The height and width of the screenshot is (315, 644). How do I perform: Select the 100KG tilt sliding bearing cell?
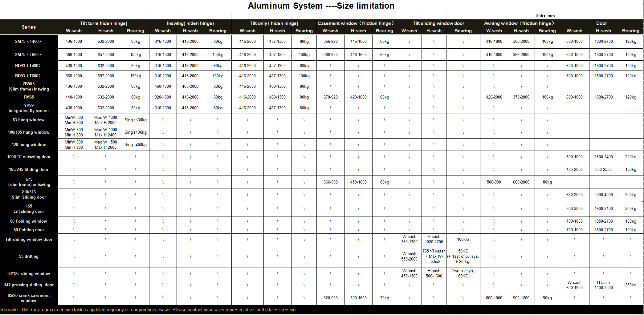pyautogui.click(x=463, y=239)
